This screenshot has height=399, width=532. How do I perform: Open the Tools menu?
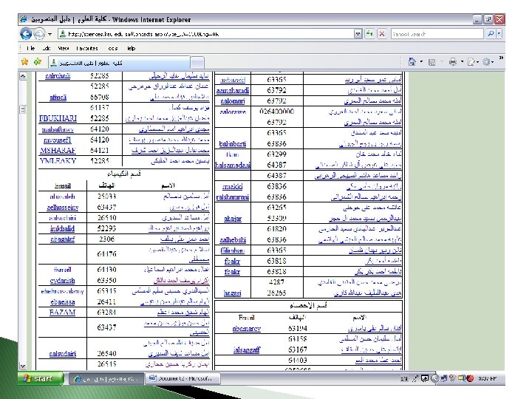point(112,48)
